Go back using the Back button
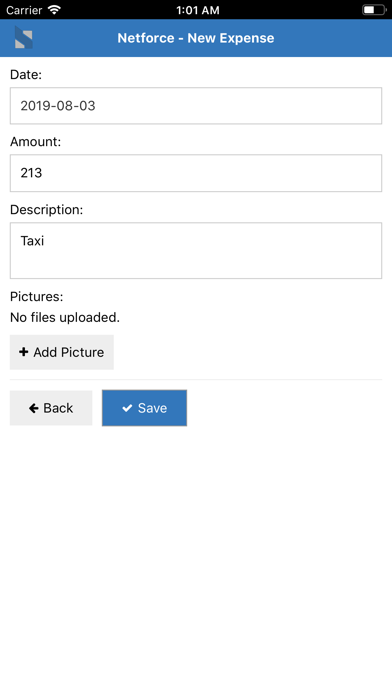The width and height of the screenshot is (392, 696). click(x=51, y=408)
